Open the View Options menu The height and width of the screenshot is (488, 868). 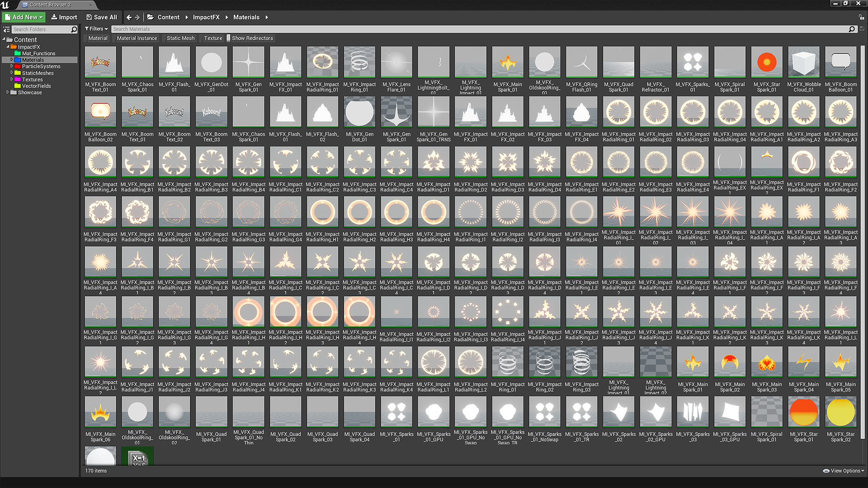(844, 471)
